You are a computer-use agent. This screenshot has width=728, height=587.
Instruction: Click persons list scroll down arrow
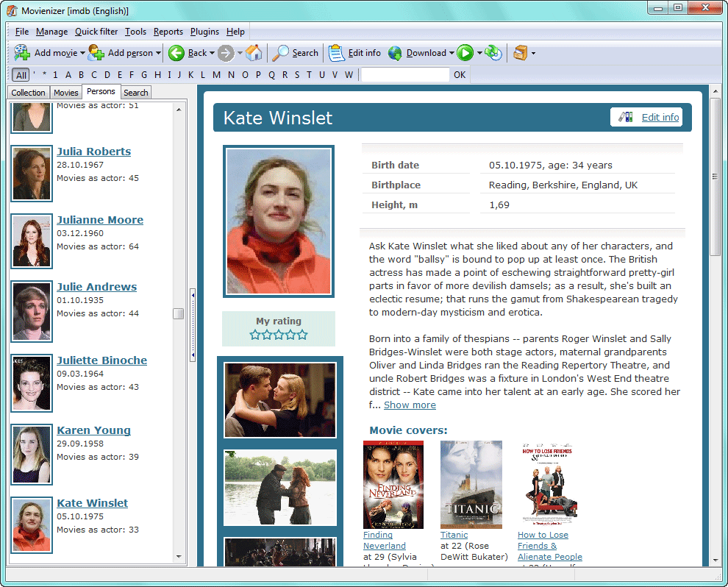[179, 556]
